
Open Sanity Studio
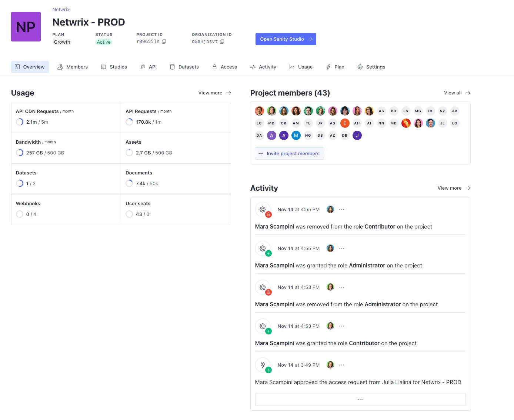coord(286,39)
